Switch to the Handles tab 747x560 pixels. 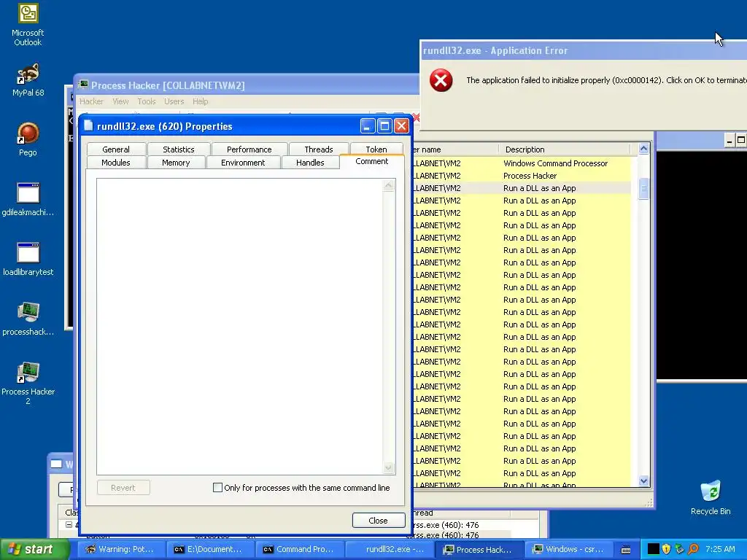[310, 163]
